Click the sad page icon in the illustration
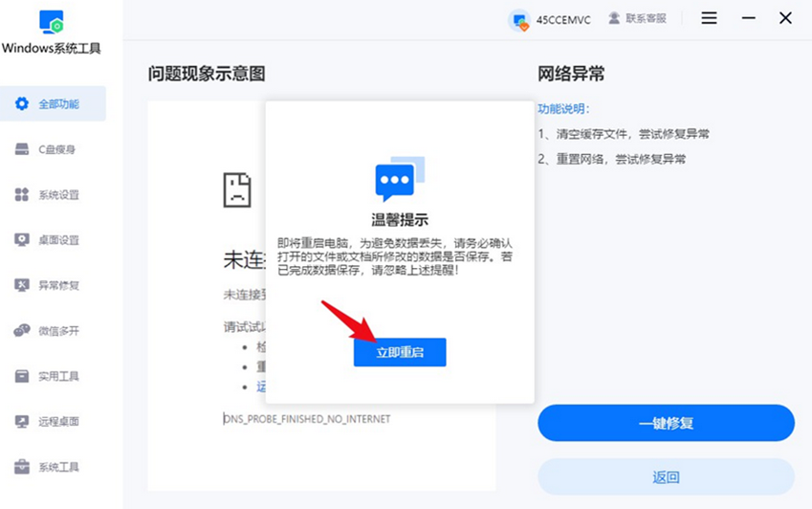Image resolution: width=812 pixels, height=509 pixels. (x=237, y=190)
